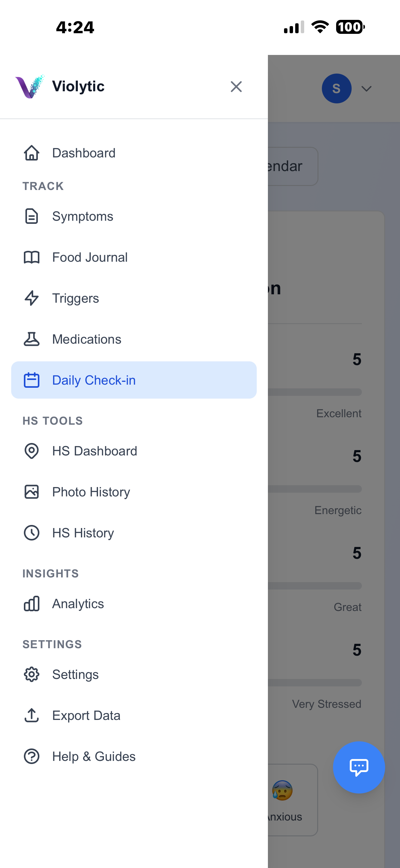400x868 pixels.
Task: Select the Photo History image icon
Action: (31, 492)
